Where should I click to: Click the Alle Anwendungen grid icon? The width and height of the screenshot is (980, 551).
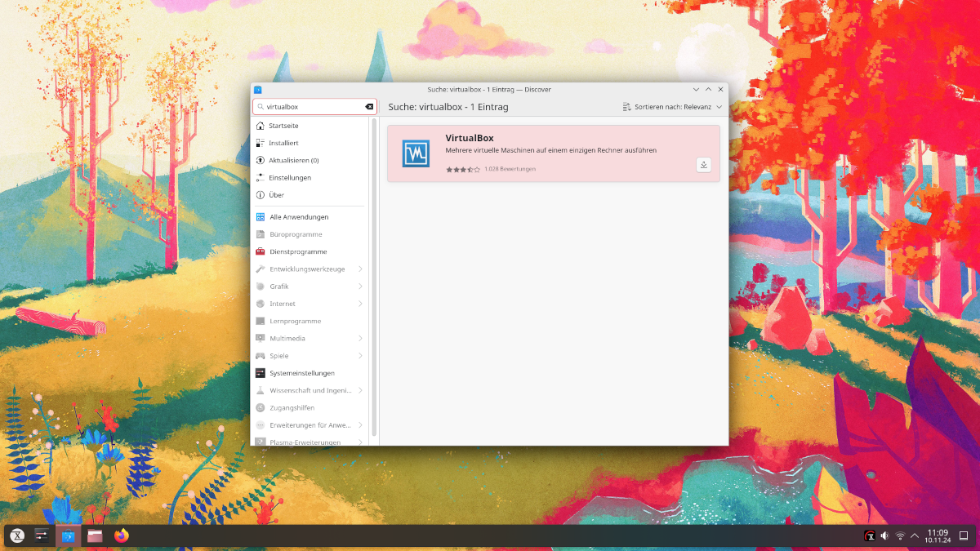pyautogui.click(x=261, y=217)
